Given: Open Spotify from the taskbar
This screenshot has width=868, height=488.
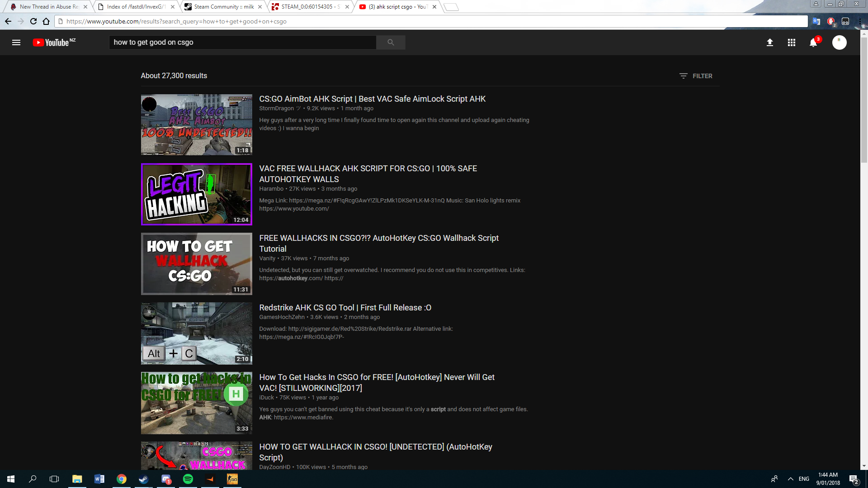Looking at the screenshot, I should point(188,479).
